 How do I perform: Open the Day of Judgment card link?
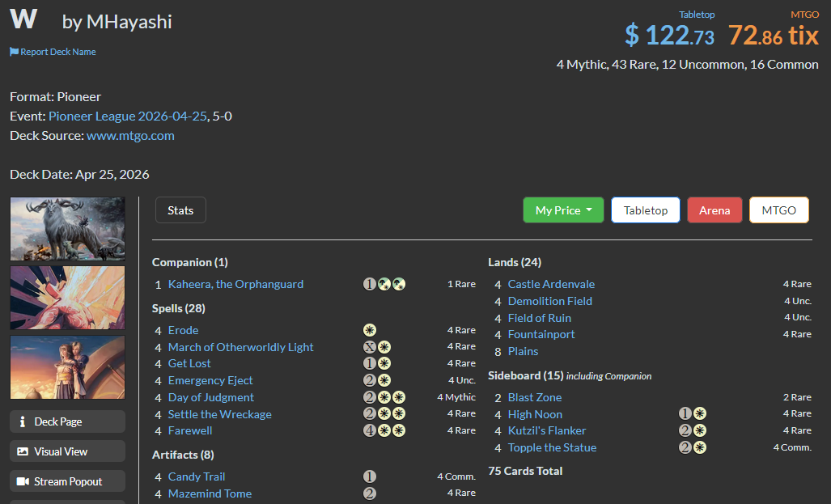[x=211, y=397]
